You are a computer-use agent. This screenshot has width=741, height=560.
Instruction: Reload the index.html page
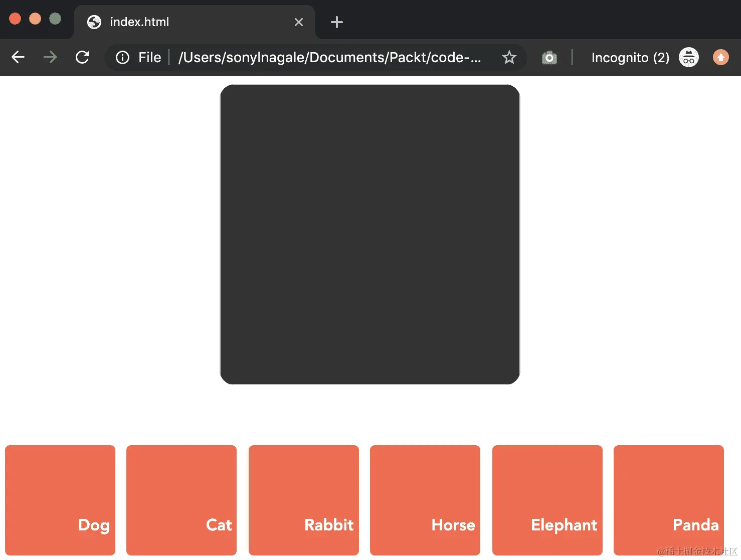[x=82, y=57]
